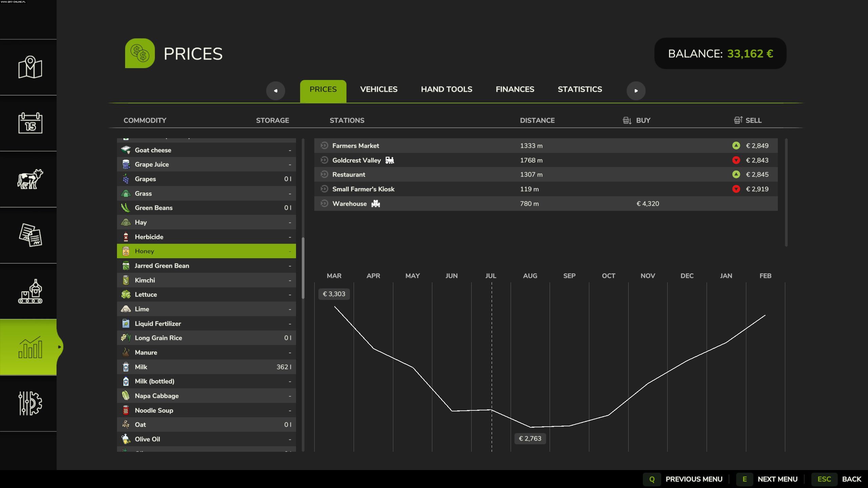Open the animals cow icon

(x=30, y=179)
